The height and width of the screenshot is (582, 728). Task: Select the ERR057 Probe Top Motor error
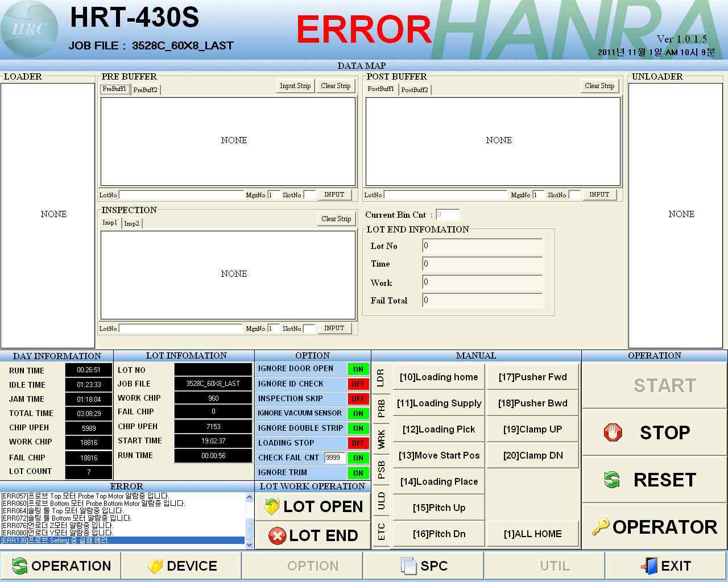[122, 496]
